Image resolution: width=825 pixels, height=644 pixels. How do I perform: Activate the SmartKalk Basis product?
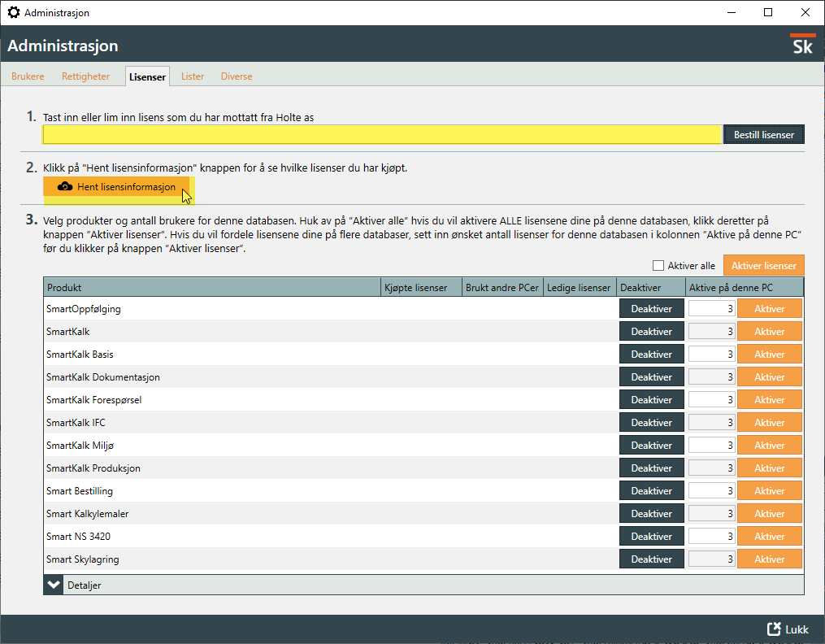tap(769, 355)
